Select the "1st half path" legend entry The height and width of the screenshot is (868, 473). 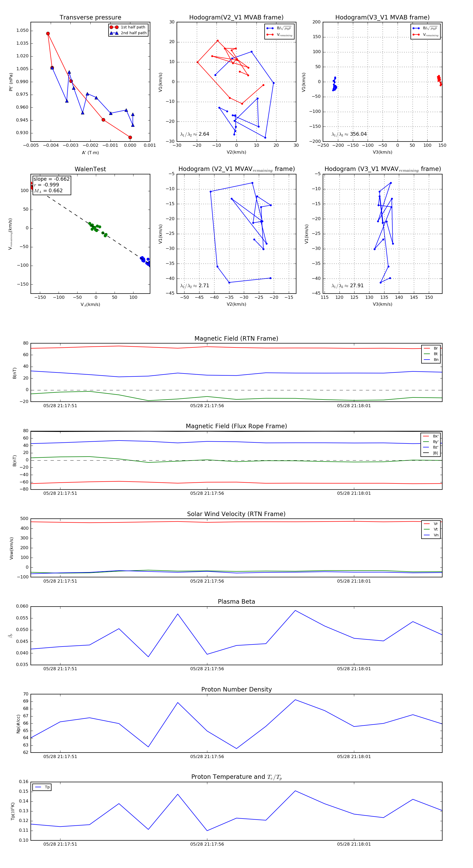click(x=128, y=27)
